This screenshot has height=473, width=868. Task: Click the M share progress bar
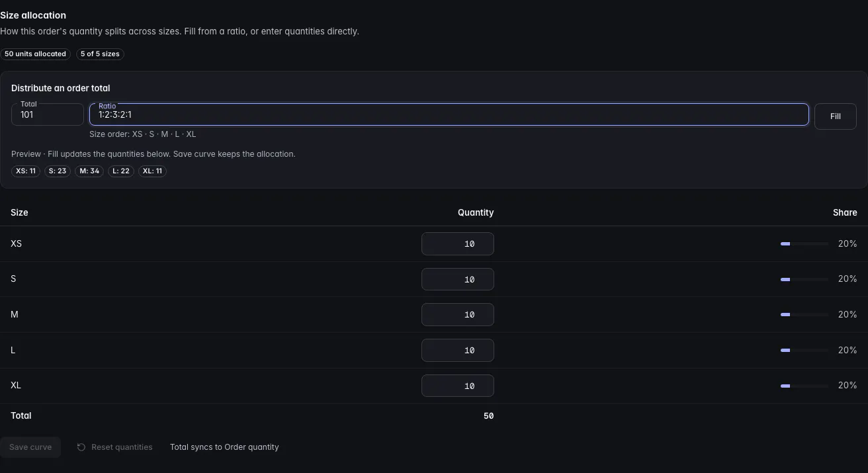804,314
